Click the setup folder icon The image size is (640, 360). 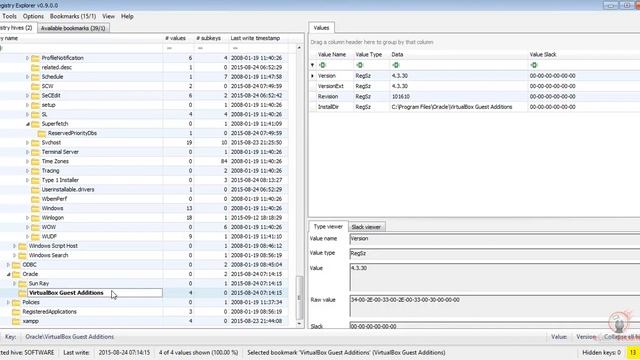click(36, 105)
